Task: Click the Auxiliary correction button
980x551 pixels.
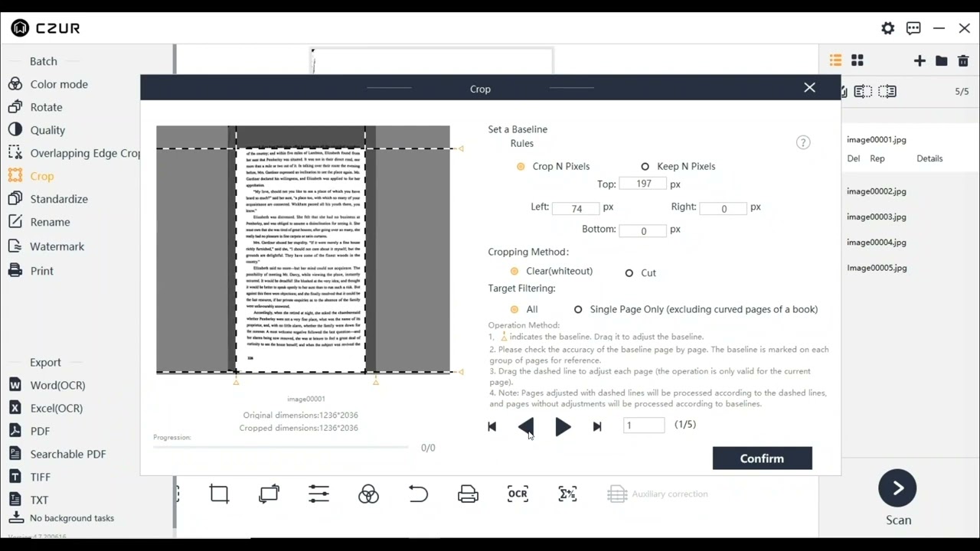Action: (x=658, y=494)
